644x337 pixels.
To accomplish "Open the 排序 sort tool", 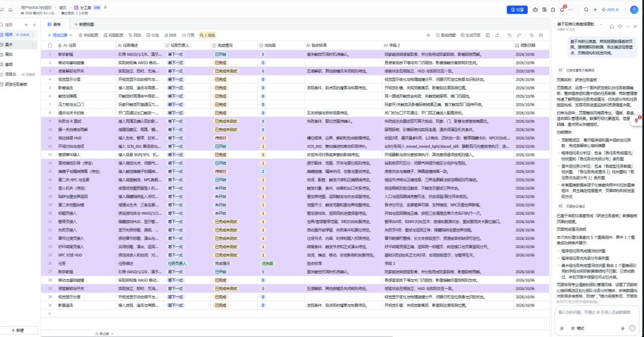I will pyautogui.click(x=171, y=35).
